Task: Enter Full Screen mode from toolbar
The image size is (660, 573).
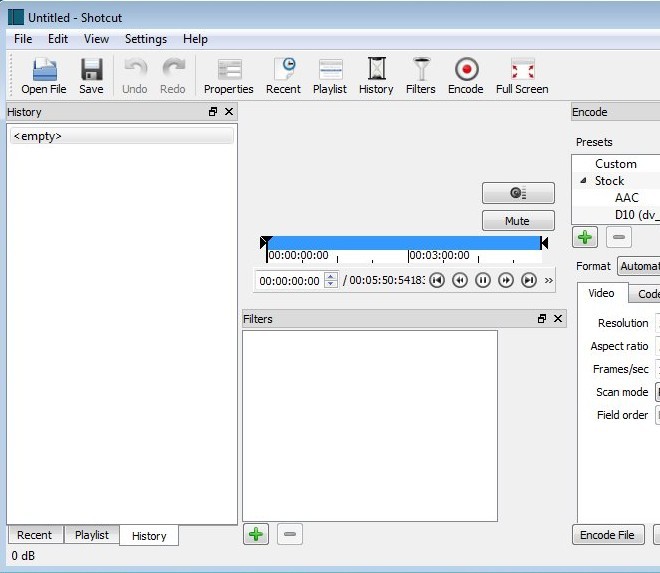Action: (522, 75)
